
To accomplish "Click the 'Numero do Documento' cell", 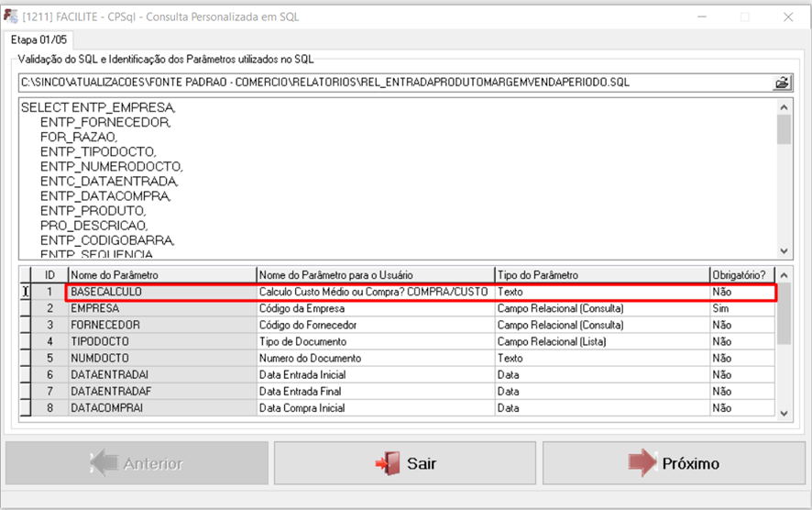I will point(376,358).
